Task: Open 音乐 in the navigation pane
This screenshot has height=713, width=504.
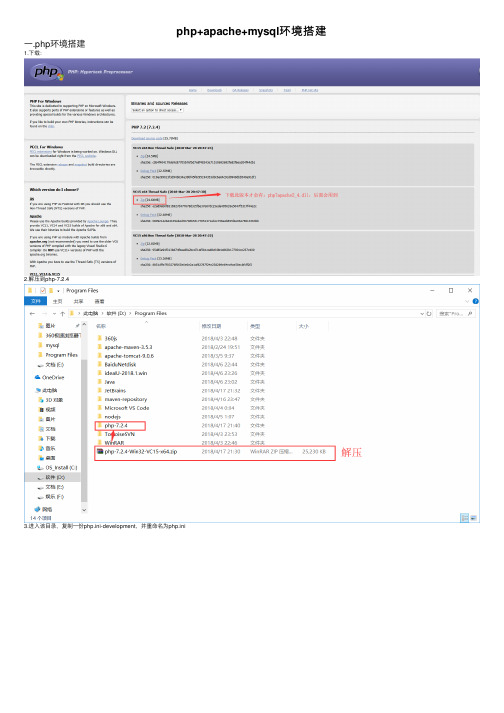Action: (50, 448)
